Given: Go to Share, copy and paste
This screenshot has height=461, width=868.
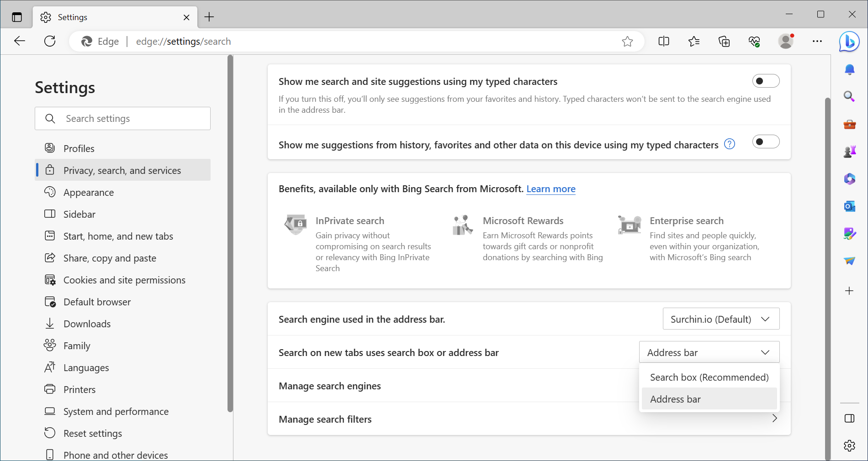Looking at the screenshot, I should pyautogui.click(x=122, y=258).
